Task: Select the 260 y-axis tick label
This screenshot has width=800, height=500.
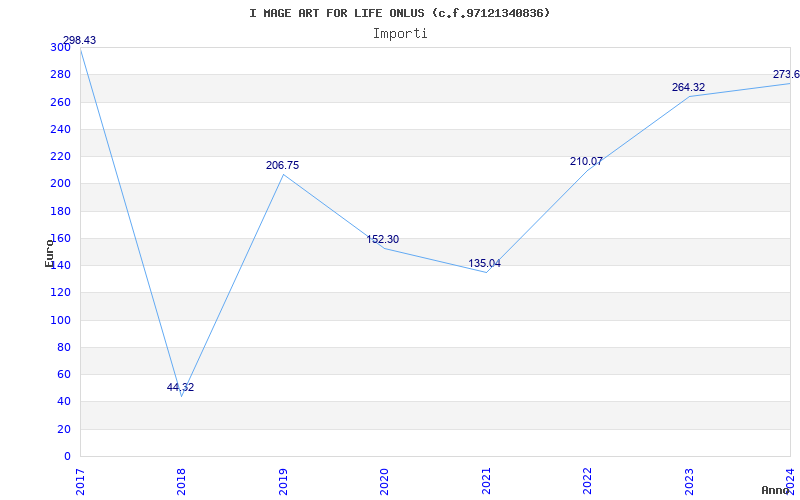Action: pos(60,102)
